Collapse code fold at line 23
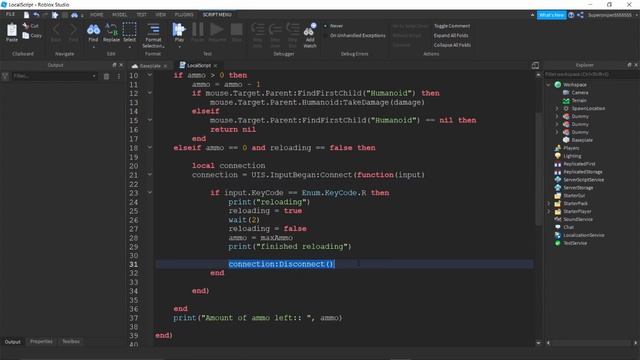 click(x=150, y=192)
